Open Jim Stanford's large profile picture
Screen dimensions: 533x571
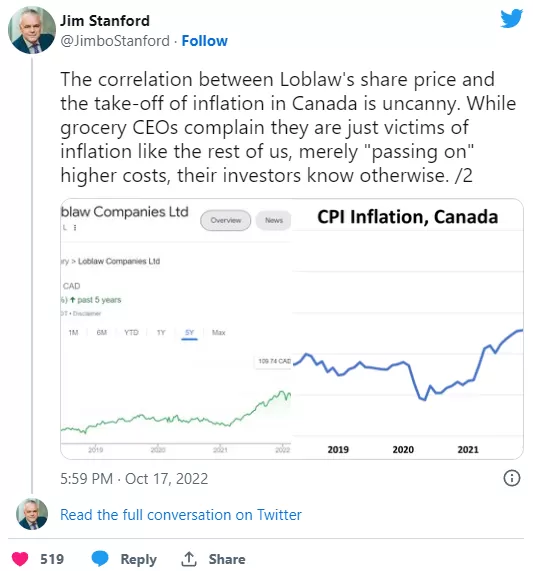32,30
